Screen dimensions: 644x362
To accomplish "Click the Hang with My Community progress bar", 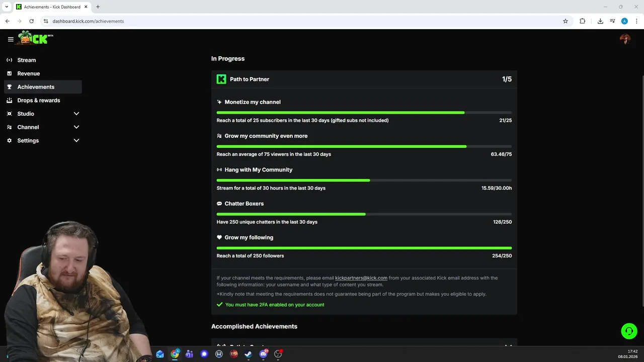I will (364, 180).
